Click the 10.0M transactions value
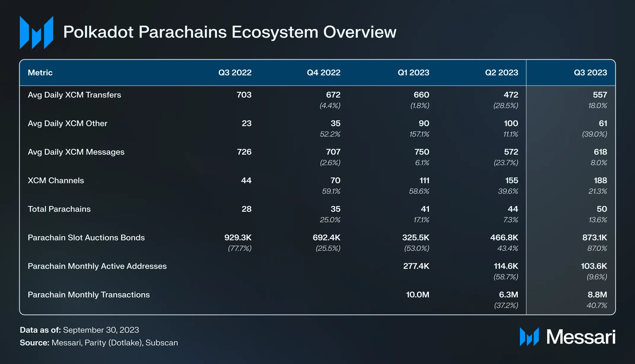Image resolution: width=635 pixels, height=364 pixels. pos(417,295)
